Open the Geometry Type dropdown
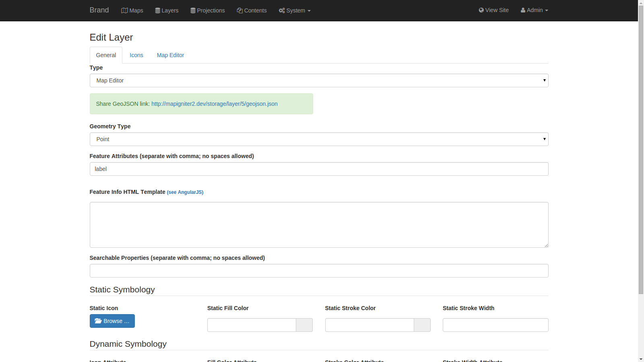Viewport: 644px width, 362px height. [319, 139]
